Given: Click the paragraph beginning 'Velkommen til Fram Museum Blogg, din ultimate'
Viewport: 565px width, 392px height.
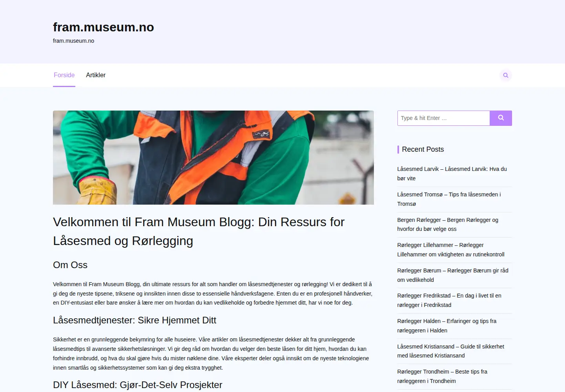Looking at the screenshot, I should pos(213,294).
